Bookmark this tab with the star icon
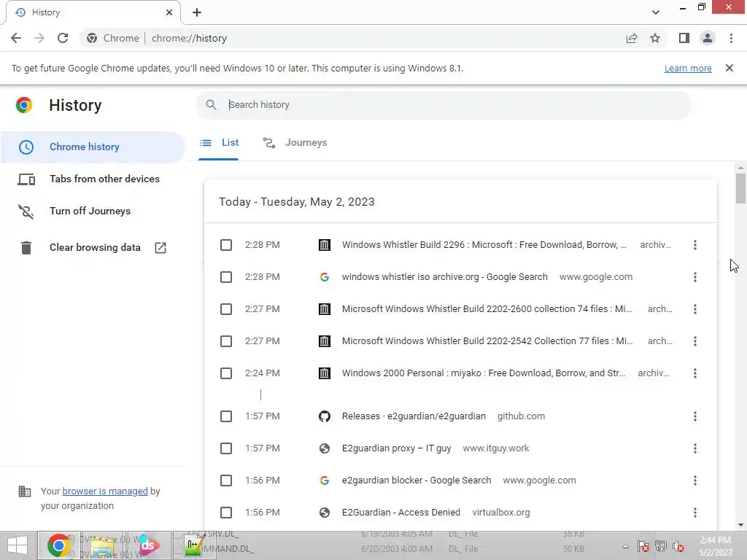This screenshot has width=747, height=560. click(655, 38)
